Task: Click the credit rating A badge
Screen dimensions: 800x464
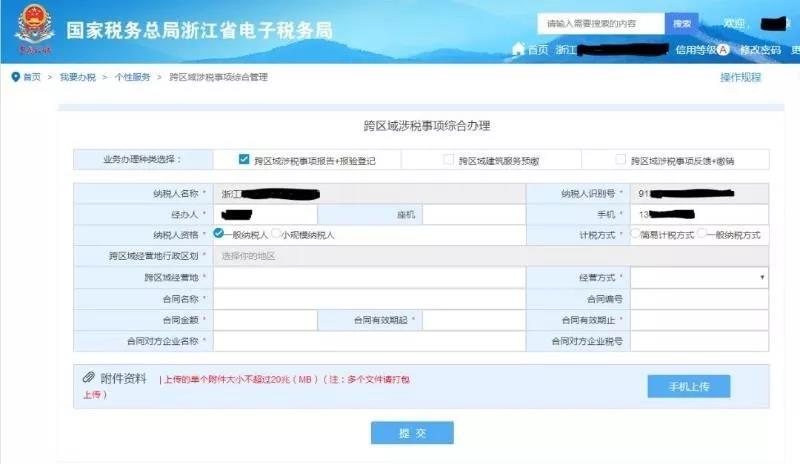Action: [x=722, y=49]
